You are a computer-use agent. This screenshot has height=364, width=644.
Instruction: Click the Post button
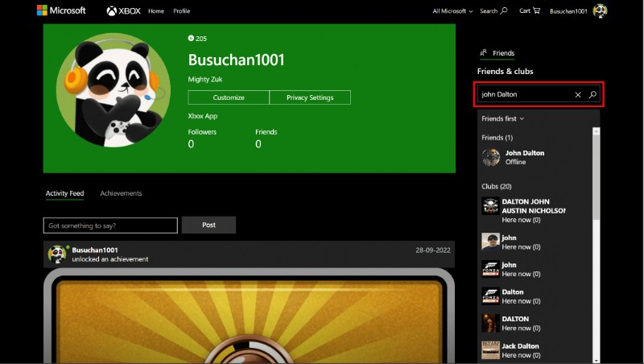click(208, 225)
